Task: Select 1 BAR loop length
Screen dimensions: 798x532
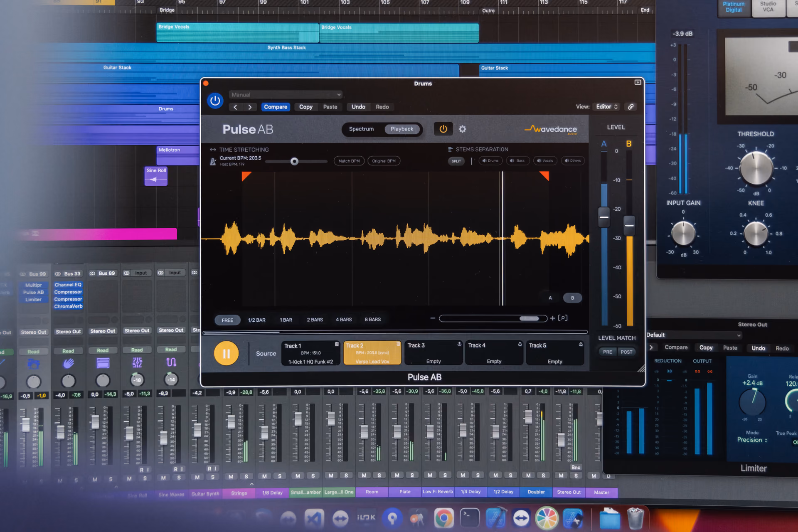Action: tap(286, 320)
